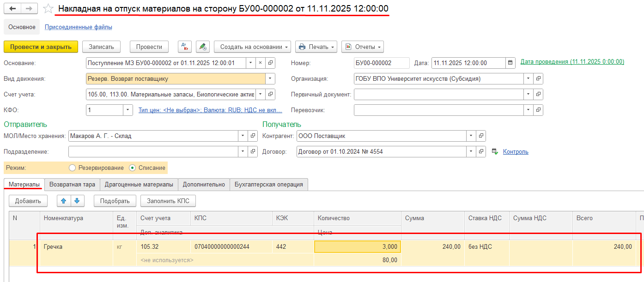Open the Бухгалтерская операция tab
Viewport: 644px width, 282px height.
(x=268, y=184)
